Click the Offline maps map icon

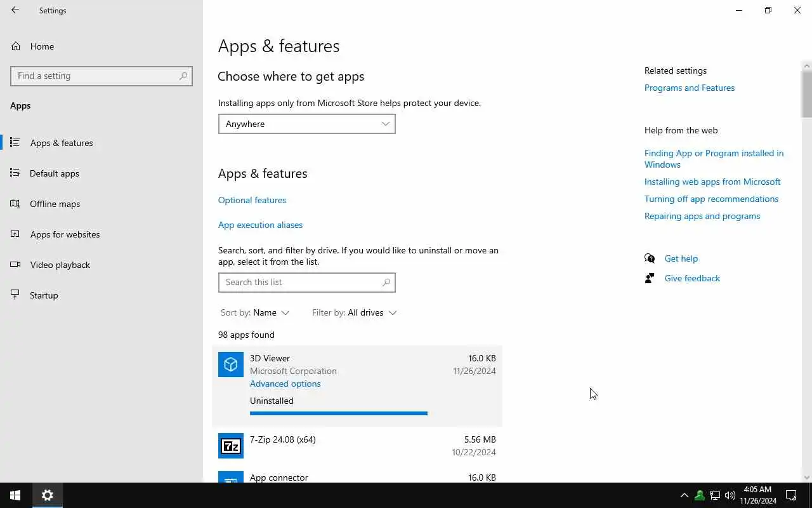click(15, 203)
